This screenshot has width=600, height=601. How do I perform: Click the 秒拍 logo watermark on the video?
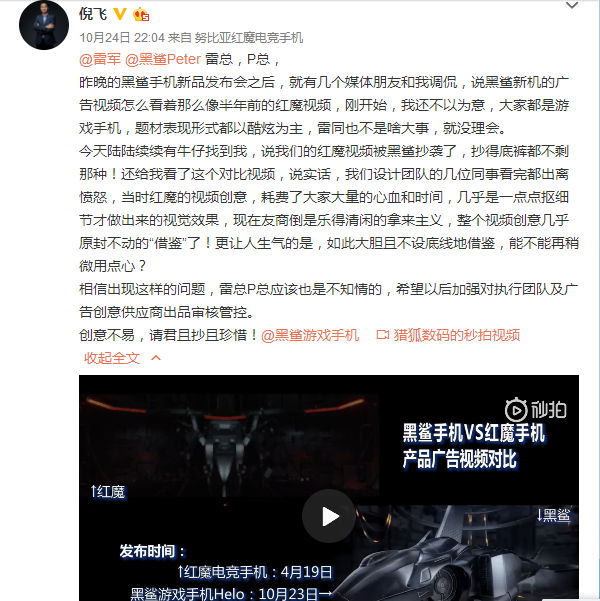pos(536,410)
